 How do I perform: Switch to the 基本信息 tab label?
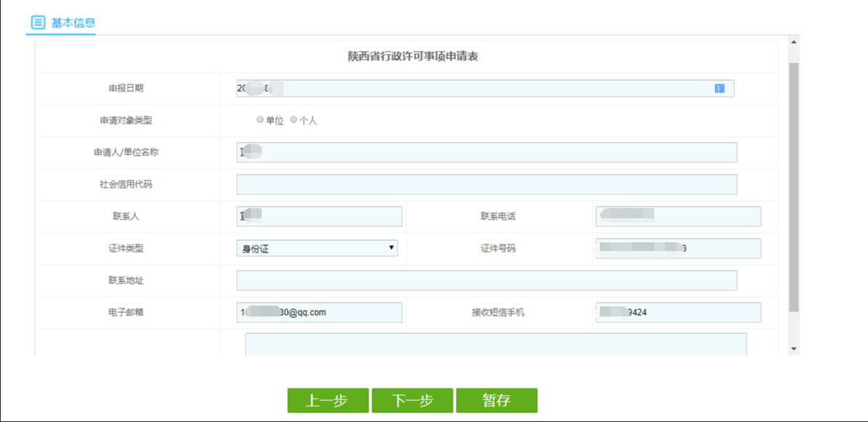pos(73,23)
